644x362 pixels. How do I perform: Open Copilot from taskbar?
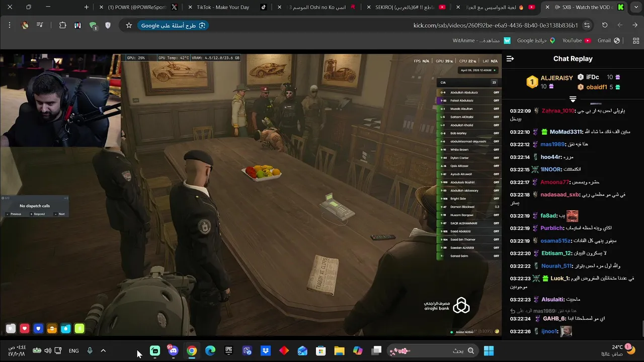click(358, 350)
